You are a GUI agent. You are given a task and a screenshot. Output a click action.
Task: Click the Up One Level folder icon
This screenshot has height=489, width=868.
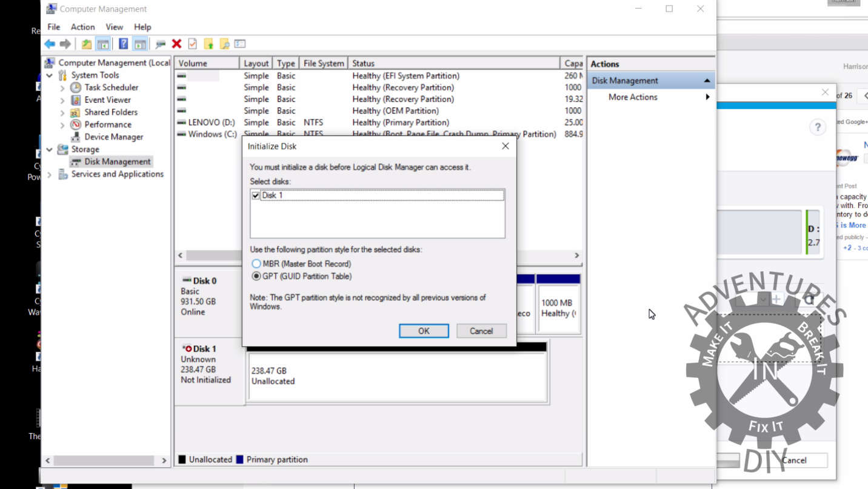tap(87, 44)
